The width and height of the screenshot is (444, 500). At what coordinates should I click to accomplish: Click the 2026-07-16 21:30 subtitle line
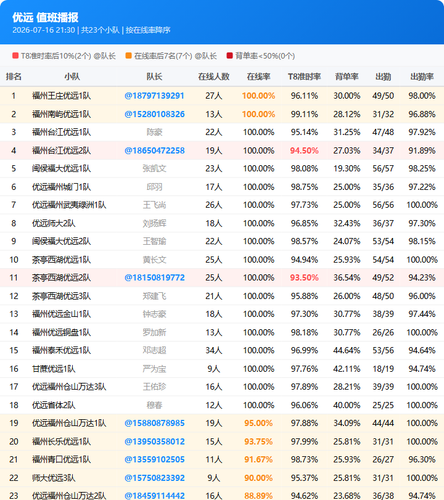click(91, 30)
